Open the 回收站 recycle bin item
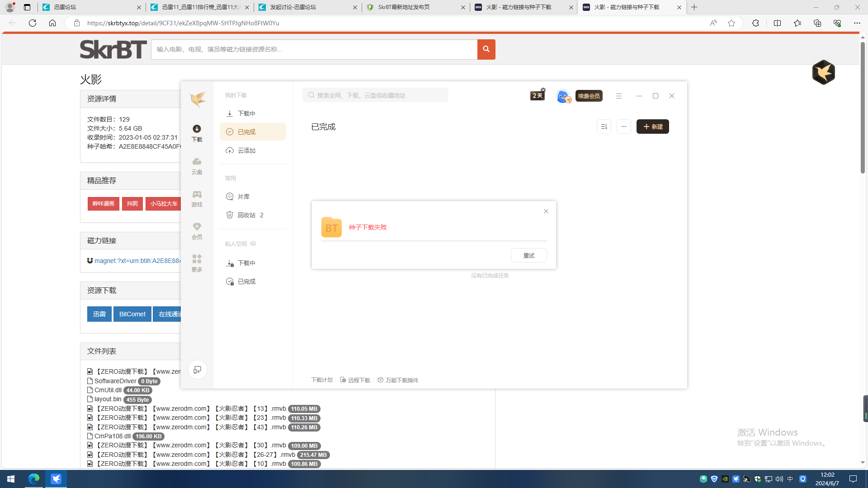The width and height of the screenshot is (868, 488). coord(246,215)
